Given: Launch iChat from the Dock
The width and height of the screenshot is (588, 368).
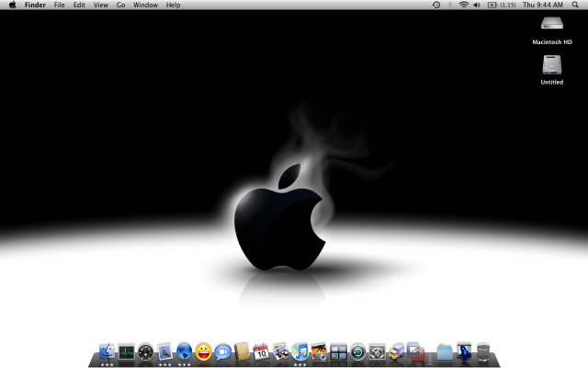Looking at the screenshot, I should point(222,352).
